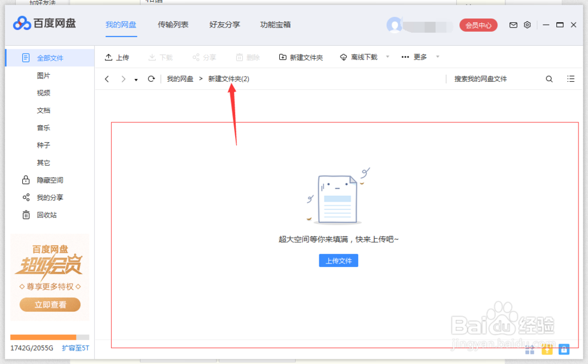Viewport: 588px width, 364px height.
Task: Click the yellow file transfer icon at bottom right
Action: point(547,349)
